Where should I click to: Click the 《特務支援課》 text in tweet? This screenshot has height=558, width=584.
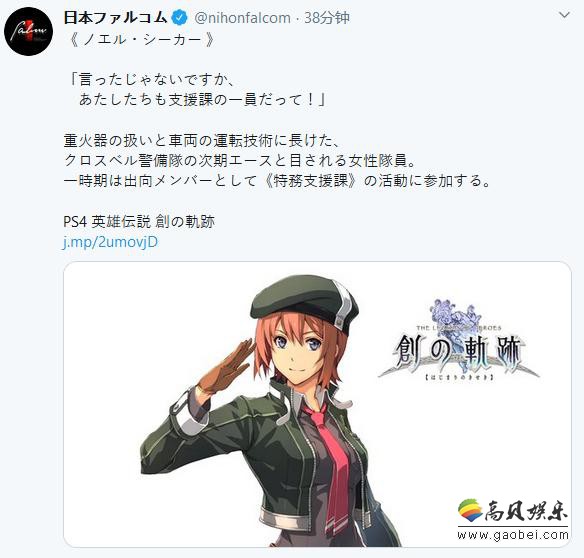coord(312,181)
